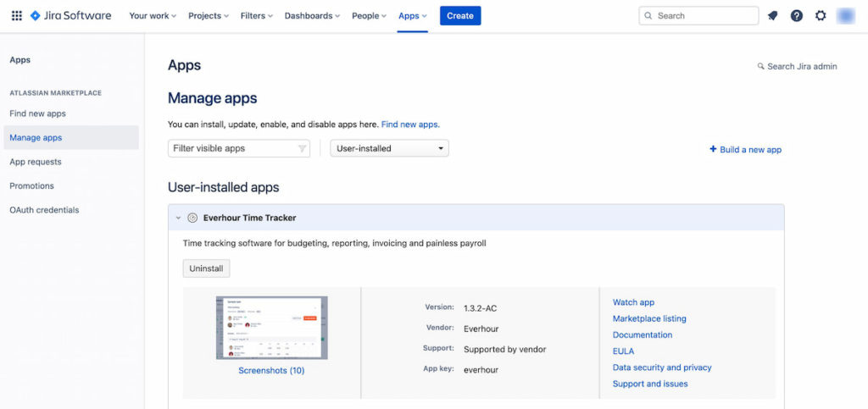Open the help question mark icon
The width and height of the screenshot is (868, 409).
(797, 15)
